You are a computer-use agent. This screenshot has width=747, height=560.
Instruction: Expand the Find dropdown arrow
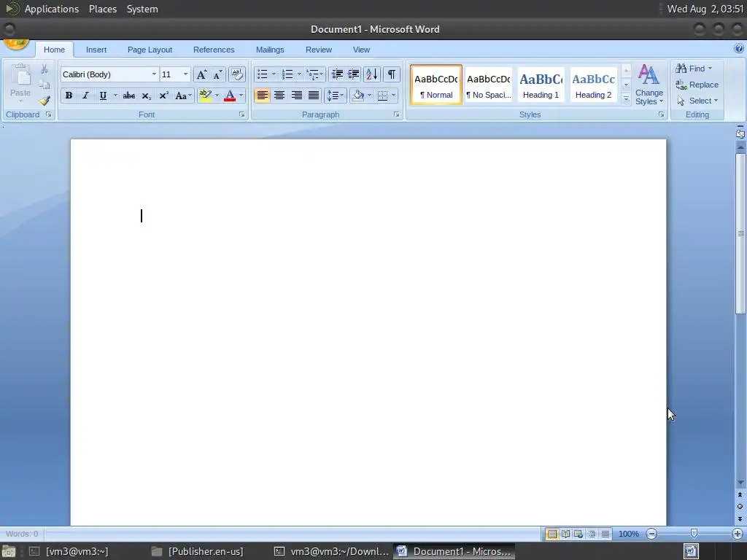pos(710,69)
